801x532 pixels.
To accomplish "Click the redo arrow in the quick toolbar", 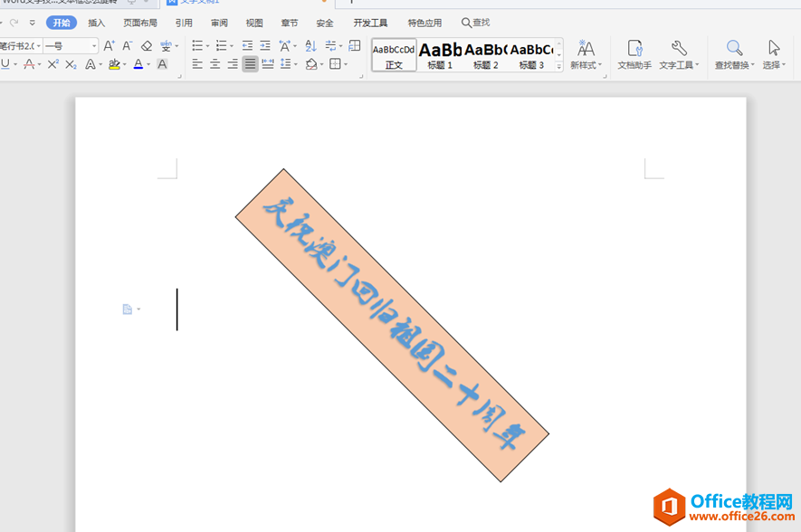I will pyautogui.click(x=14, y=23).
